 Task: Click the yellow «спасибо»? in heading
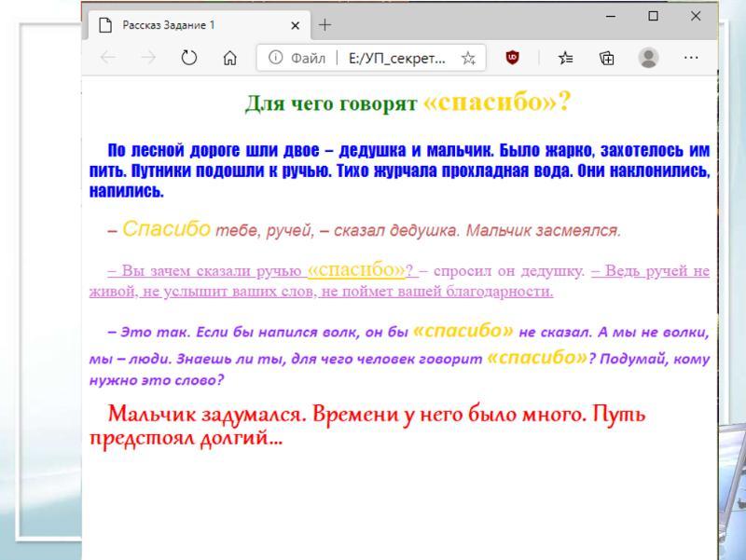click(x=496, y=102)
